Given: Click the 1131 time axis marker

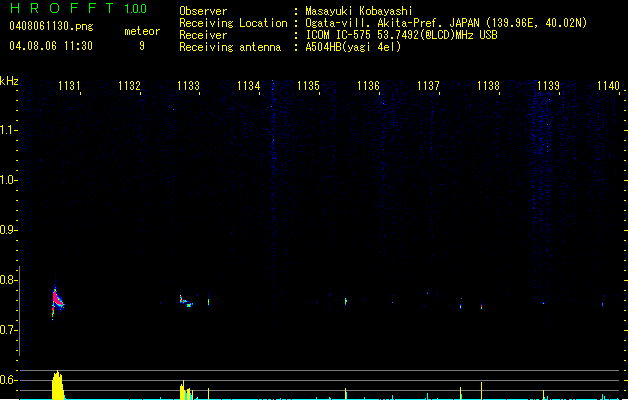Looking at the screenshot, I should coord(69,86).
